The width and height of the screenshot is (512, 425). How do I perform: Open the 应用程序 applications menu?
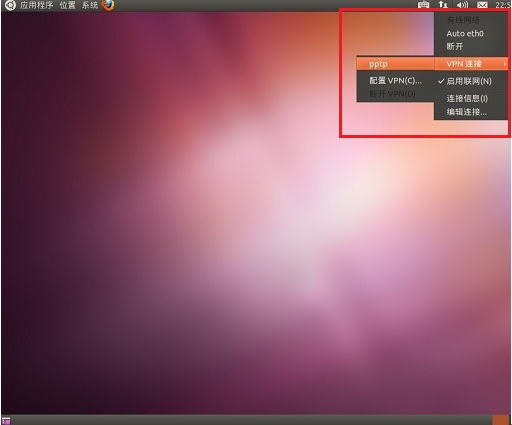point(36,5)
